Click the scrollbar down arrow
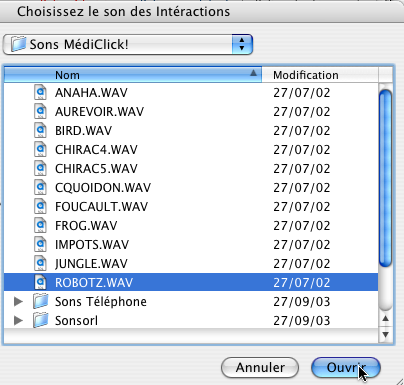Screen dimensions: 404x385 coord(386,334)
